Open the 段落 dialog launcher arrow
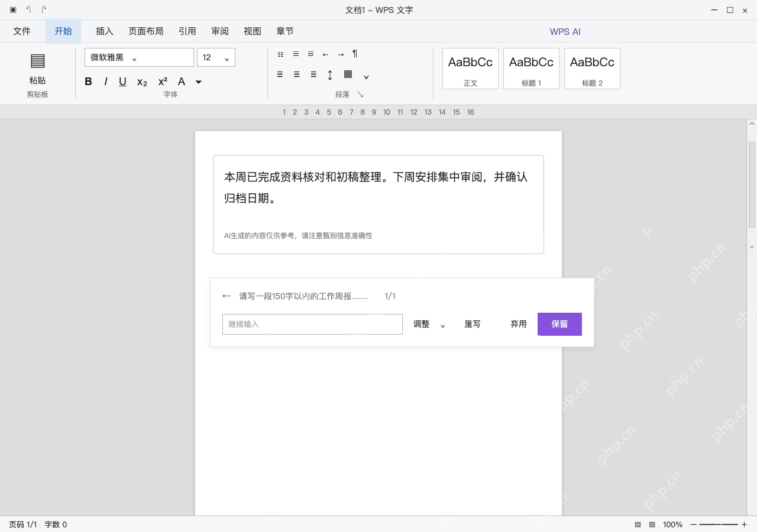 (x=360, y=95)
